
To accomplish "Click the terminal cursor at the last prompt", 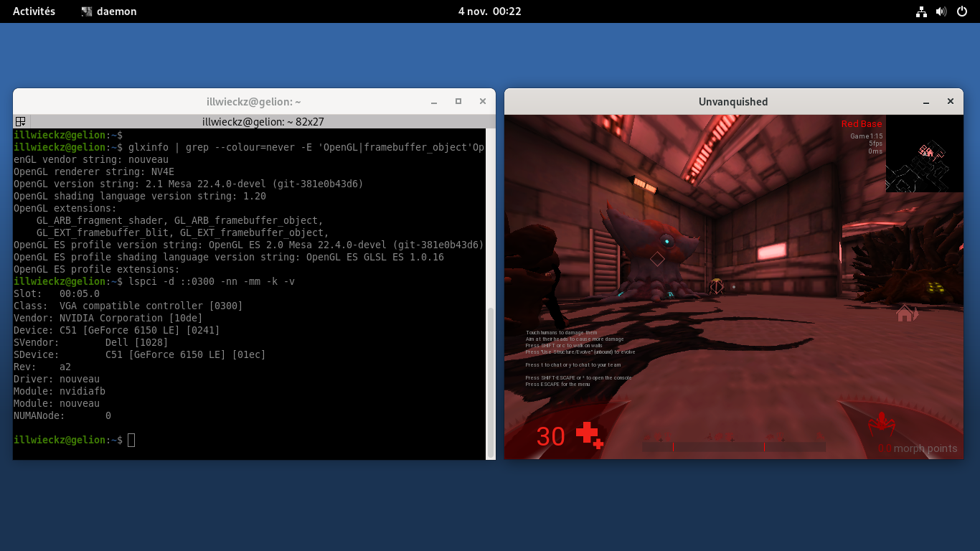I will coord(131,440).
